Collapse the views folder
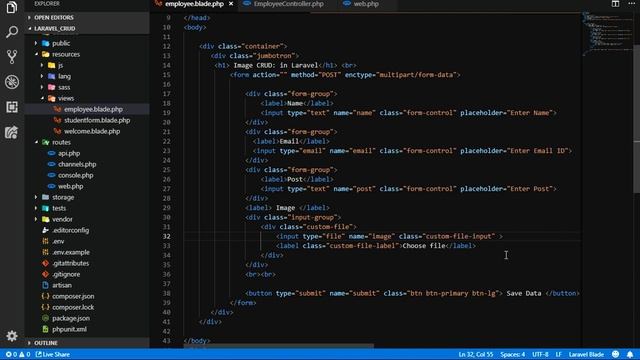The image size is (640, 360). click(x=66, y=98)
